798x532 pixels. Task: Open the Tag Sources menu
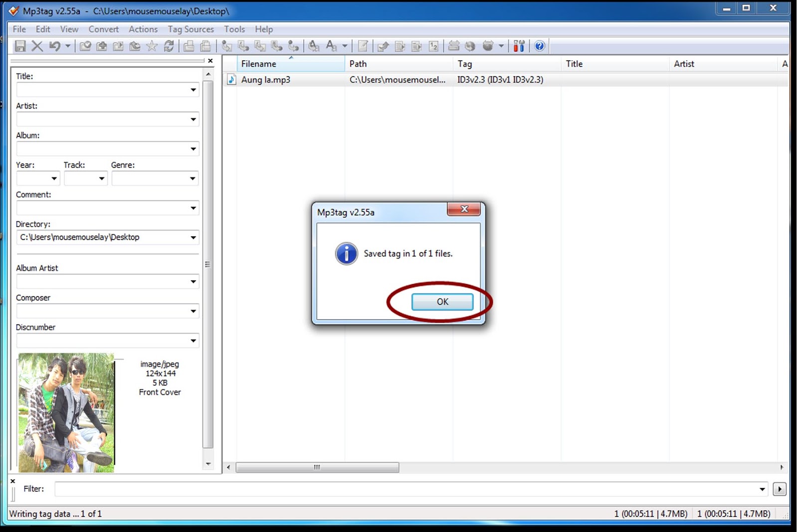coord(191,29)
